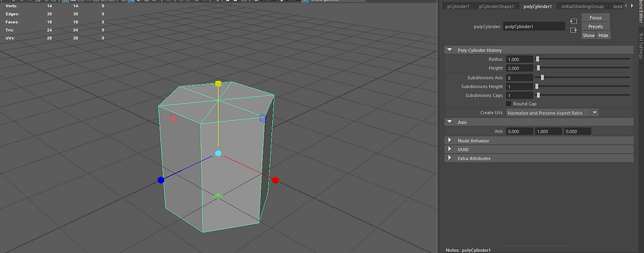
Task: Click the Presets button
Action: (x=595, y=26)
